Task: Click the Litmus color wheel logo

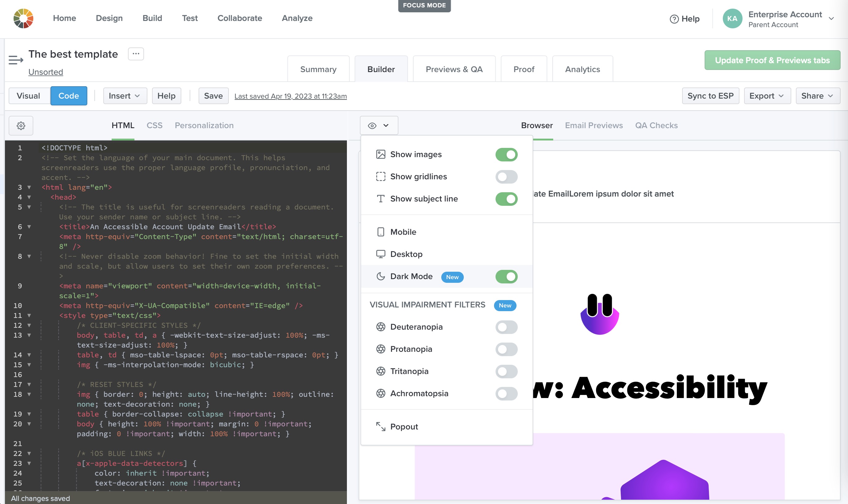Action: pyautogui.click(x=23, y=18)
